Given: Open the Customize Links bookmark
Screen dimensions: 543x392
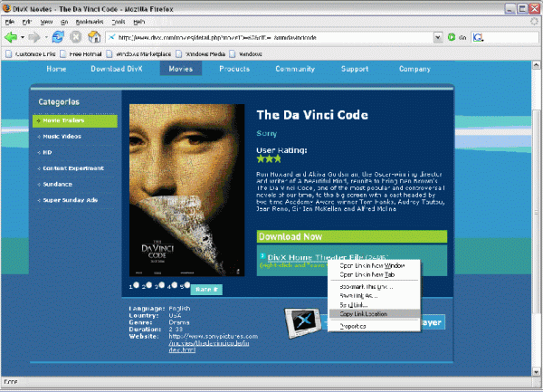Looking at the screenshot, I should click(31, 54).
